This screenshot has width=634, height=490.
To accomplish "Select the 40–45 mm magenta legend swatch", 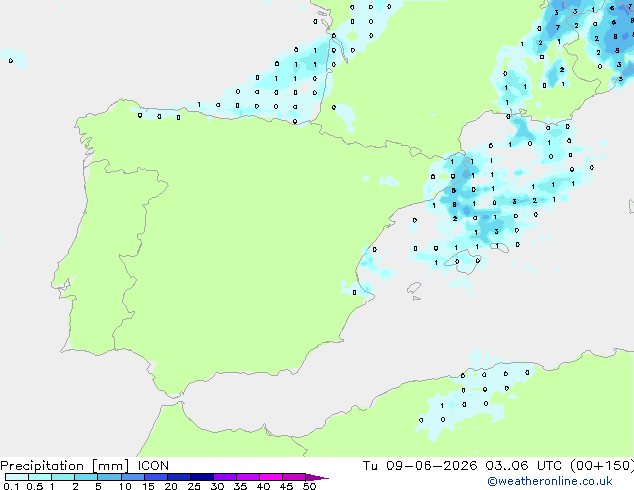I will tap(271, 477).
